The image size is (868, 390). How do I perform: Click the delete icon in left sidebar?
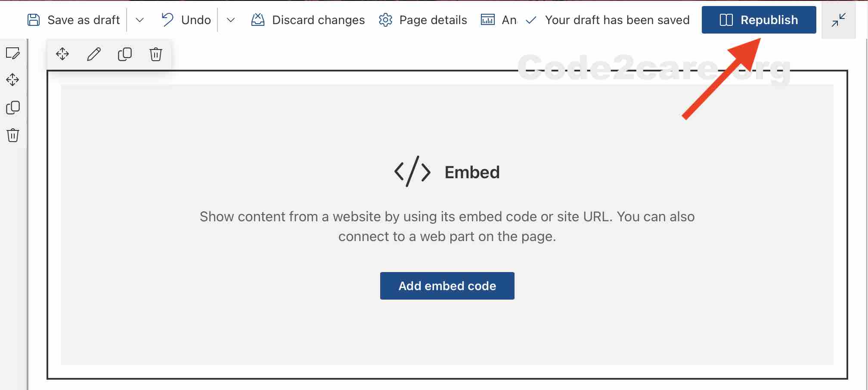13,135
